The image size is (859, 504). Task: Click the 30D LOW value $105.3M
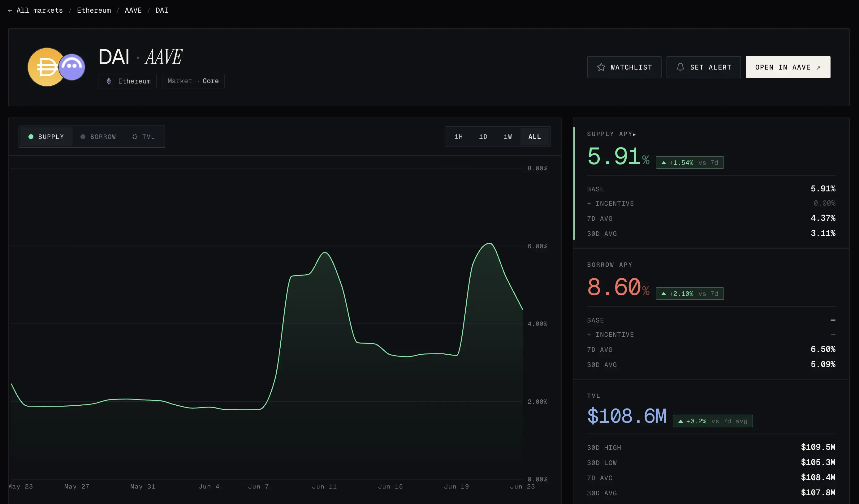tap(818, 463)
